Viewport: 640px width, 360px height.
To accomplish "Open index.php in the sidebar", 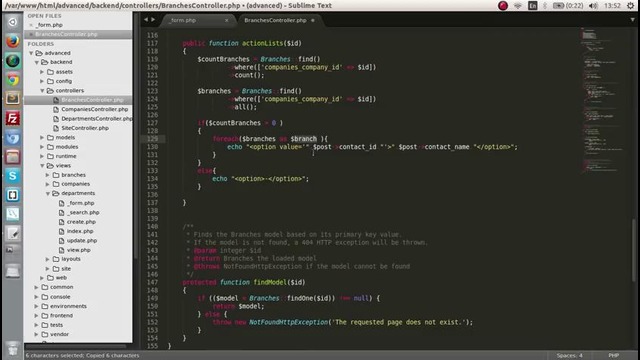I will click(80, 231).
